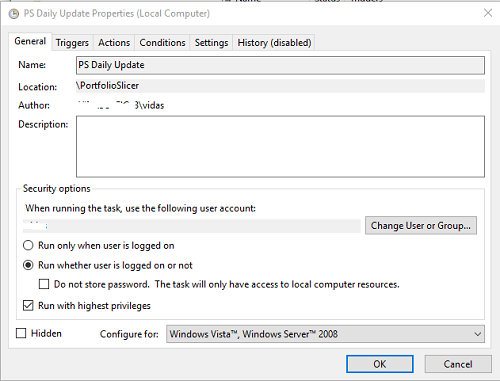Open the Actions tab

[x=114, y=43]
